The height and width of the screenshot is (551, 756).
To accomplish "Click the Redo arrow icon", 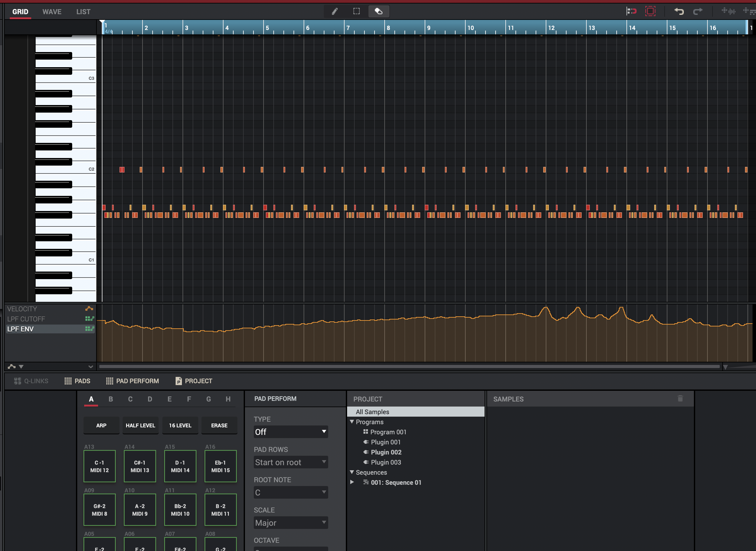I will [697, 12].
